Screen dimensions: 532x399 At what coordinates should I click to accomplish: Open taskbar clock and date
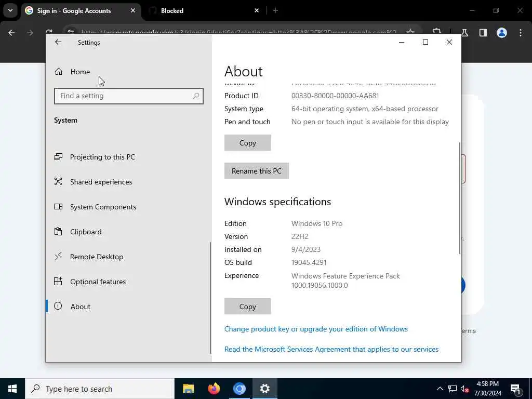[x=487, y=389]
